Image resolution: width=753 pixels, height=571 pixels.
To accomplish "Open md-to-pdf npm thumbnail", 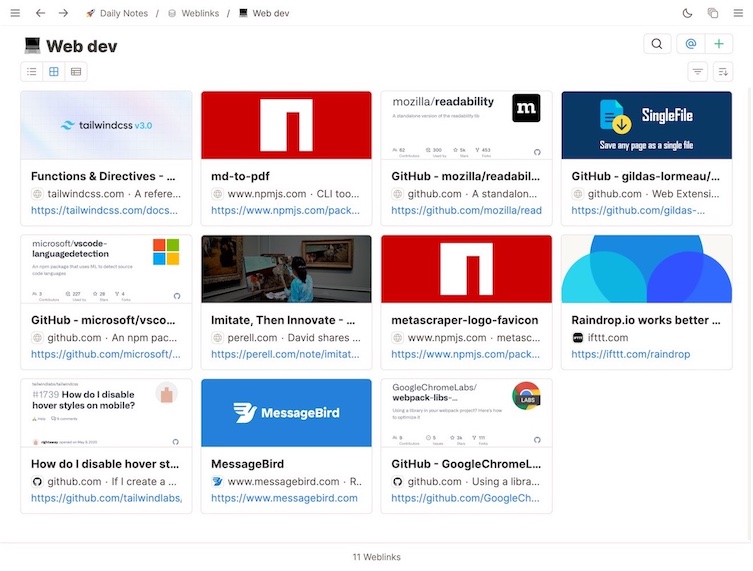I will [x=286, y=125].
